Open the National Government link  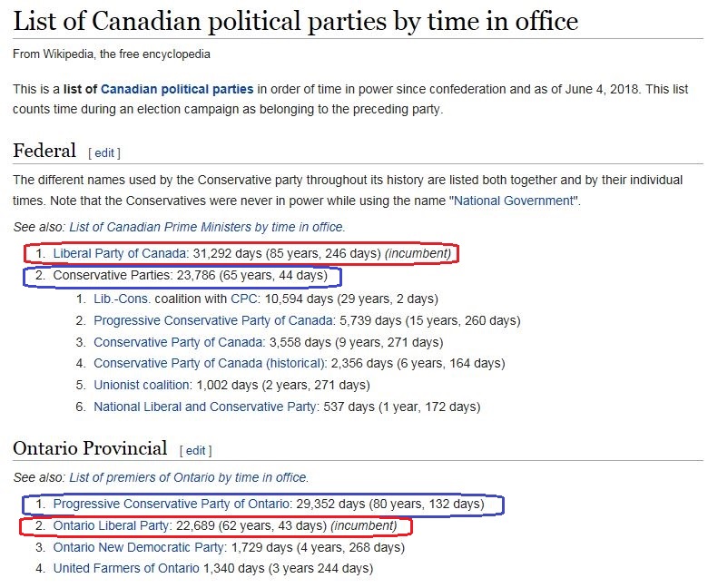point(512,201)
